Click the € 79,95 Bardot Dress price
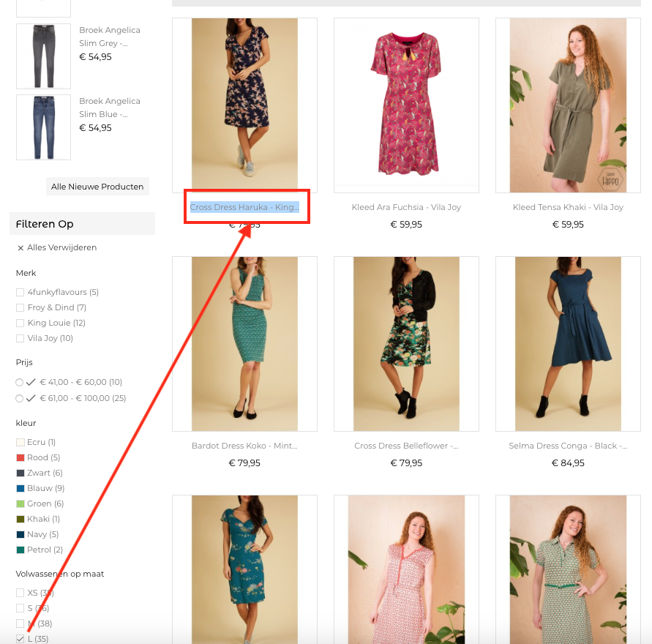The width and height of the screenshot is (652, 644). pos(244,463)
